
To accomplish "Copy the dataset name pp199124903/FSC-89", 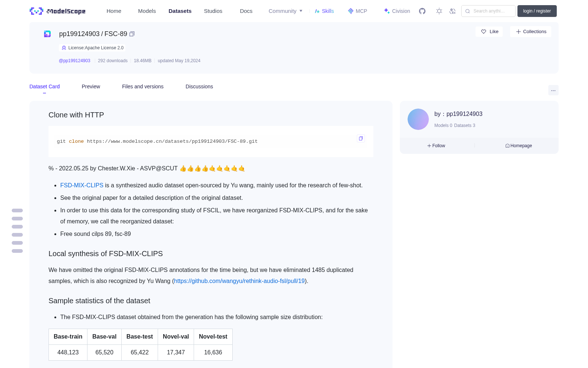I will pyautogui.click(x=132, y=34).
